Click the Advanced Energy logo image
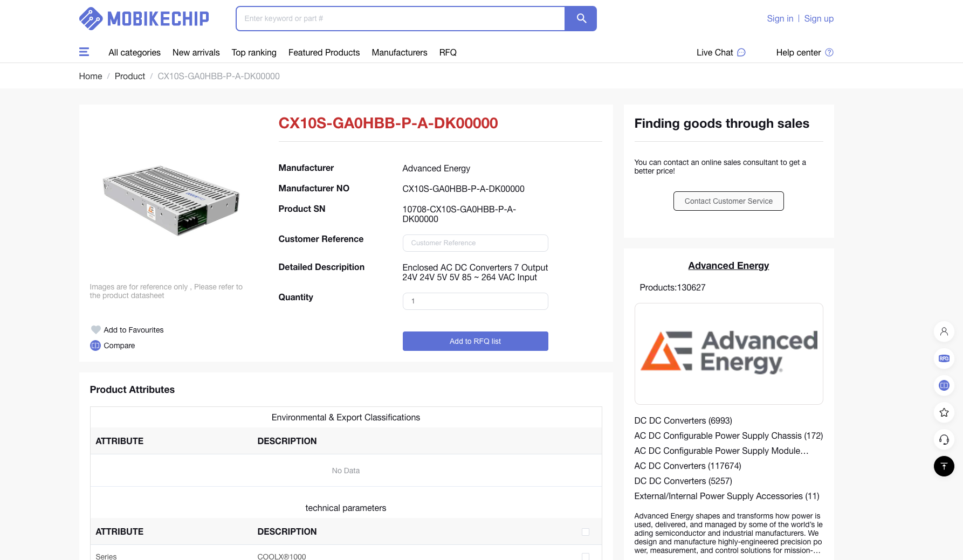963x560 pixels. [x=729, y=354]
